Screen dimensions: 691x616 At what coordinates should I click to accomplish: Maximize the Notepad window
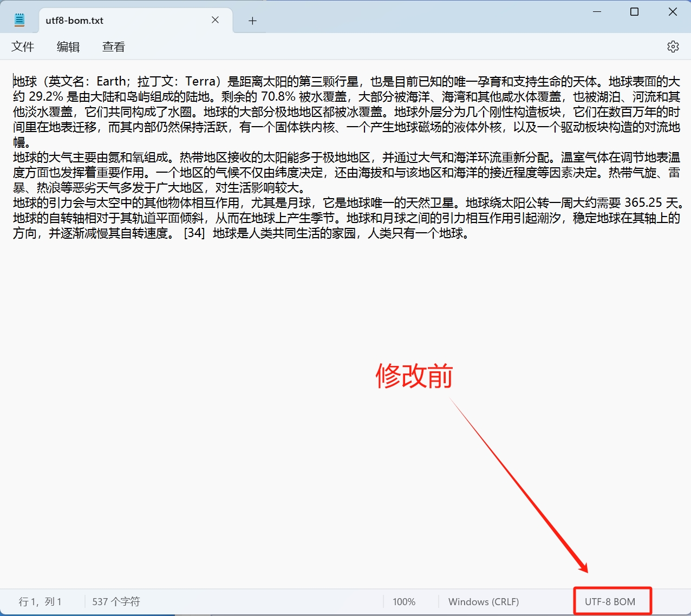(x=634, y=11)
